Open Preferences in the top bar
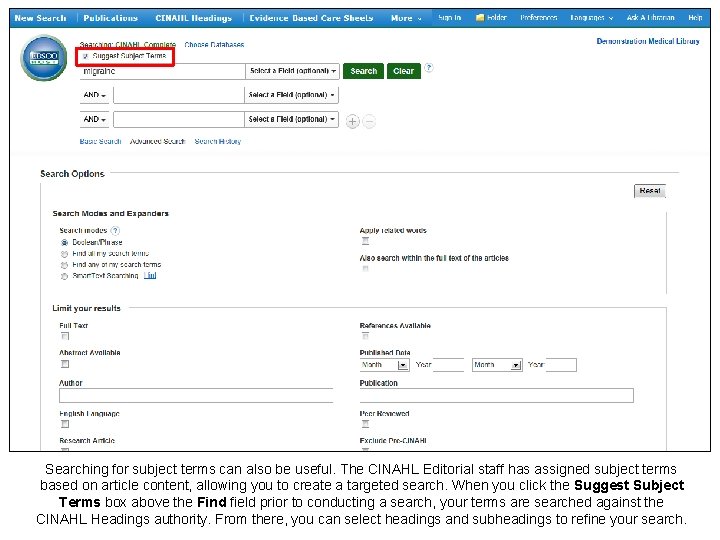This screenshot has width=720, height=540. coord(539,18)
